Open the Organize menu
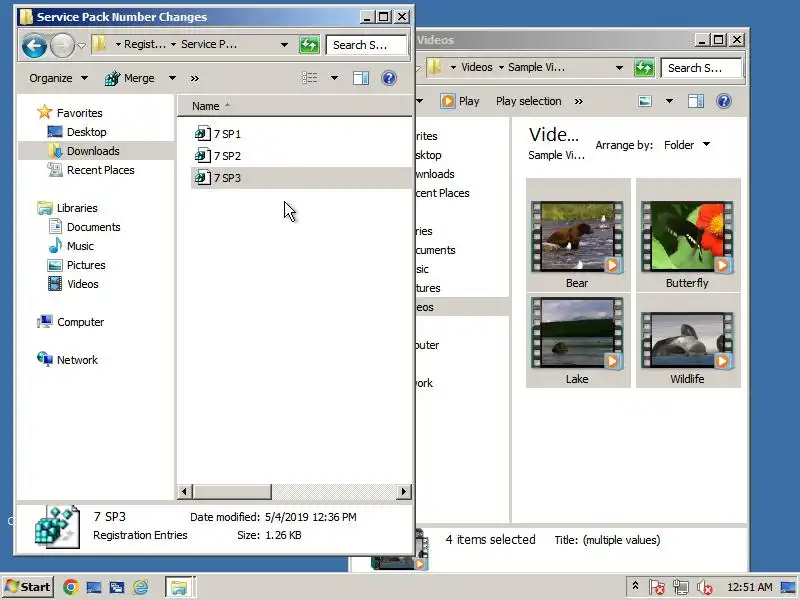The image size is (800, 600). click(x=58, y=78)
